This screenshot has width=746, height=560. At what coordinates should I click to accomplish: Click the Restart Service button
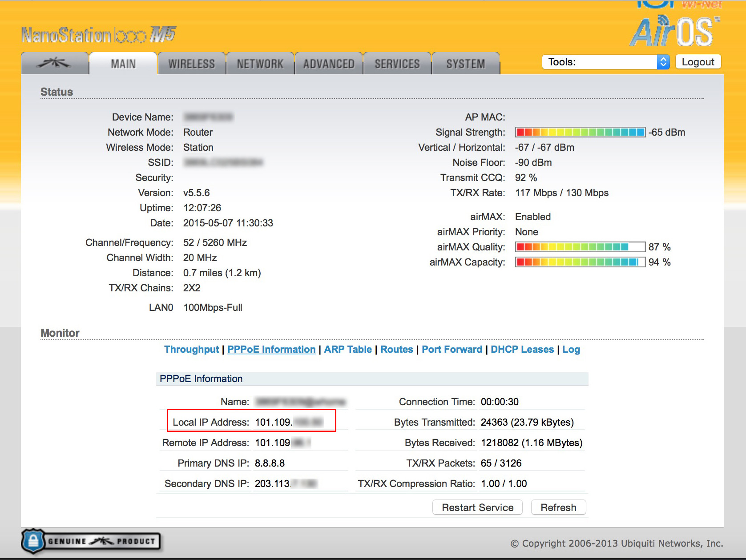click(478, 508)
